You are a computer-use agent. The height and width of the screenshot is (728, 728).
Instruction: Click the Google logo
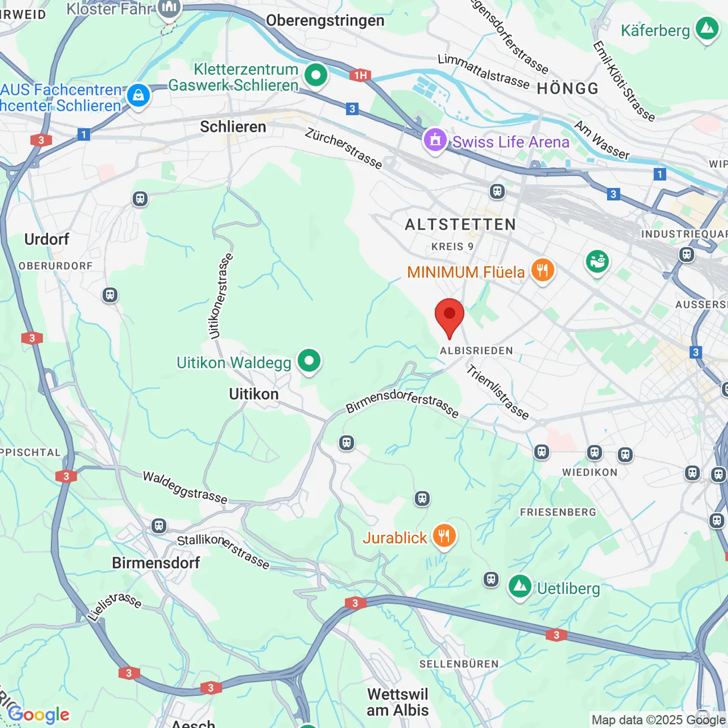(39, 715)
